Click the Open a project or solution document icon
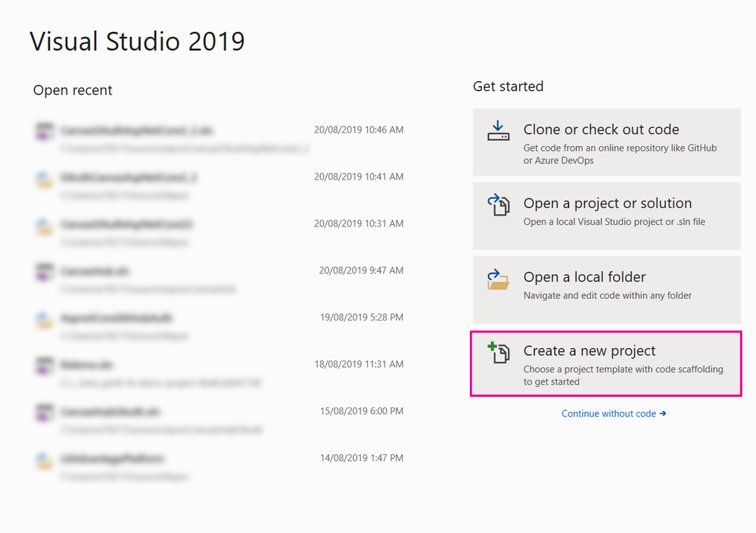The width and height of the screenshot is (756, 533). pyautogui.click(x=499, y=204)
